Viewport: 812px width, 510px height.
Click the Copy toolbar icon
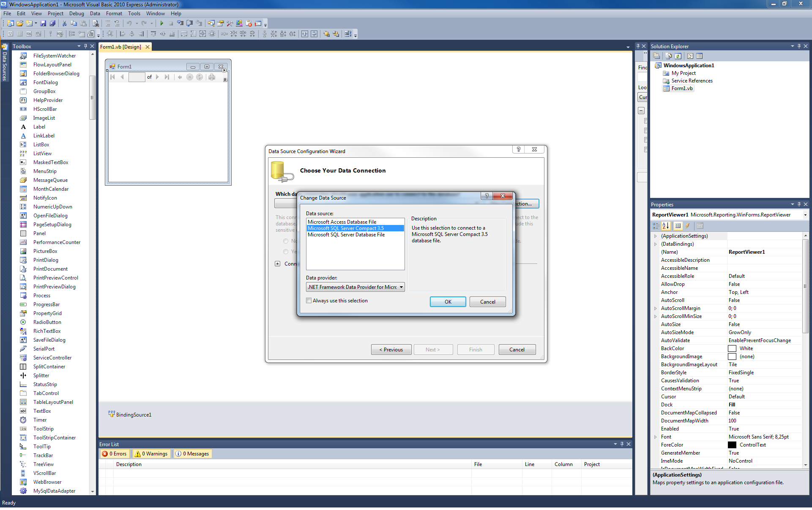tap(74, 23)
